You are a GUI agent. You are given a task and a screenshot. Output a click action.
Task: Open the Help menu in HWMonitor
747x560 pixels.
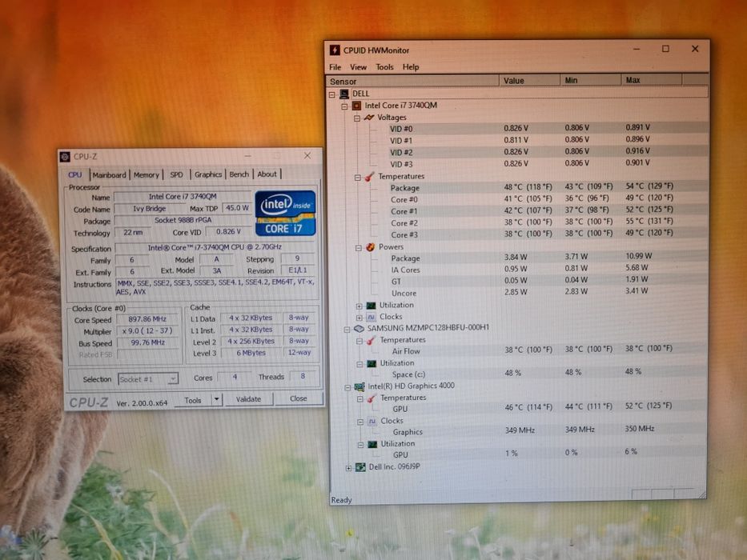pyautogui.click(x=411, y=67)
